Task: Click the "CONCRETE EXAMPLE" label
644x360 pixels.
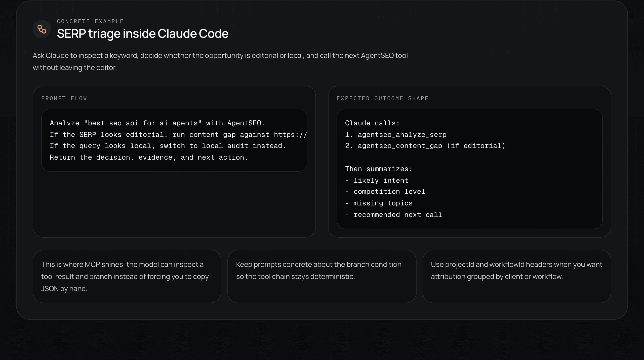Action: 90,21
